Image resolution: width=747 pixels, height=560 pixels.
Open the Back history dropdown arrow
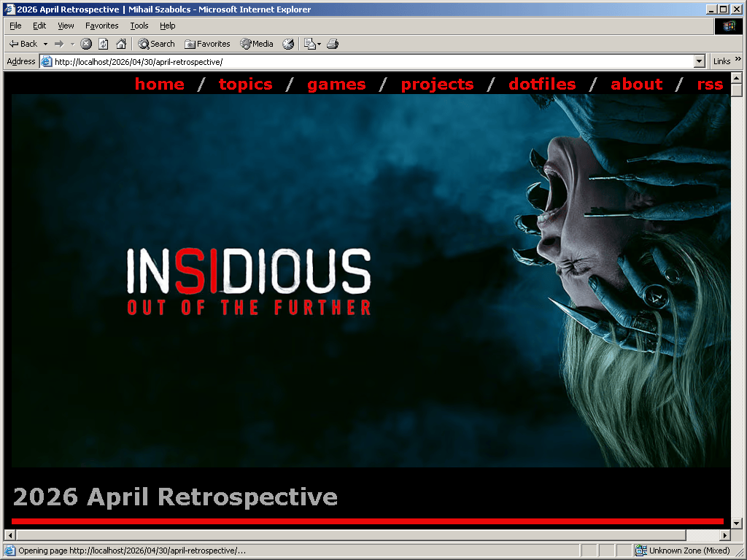[x=45, y=44]
